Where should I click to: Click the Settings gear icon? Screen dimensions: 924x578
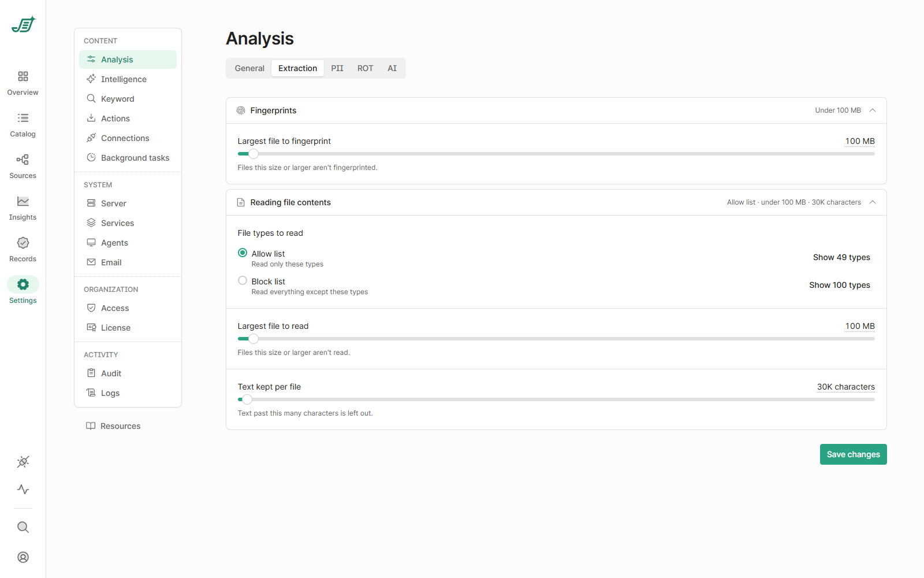point(23,284)
